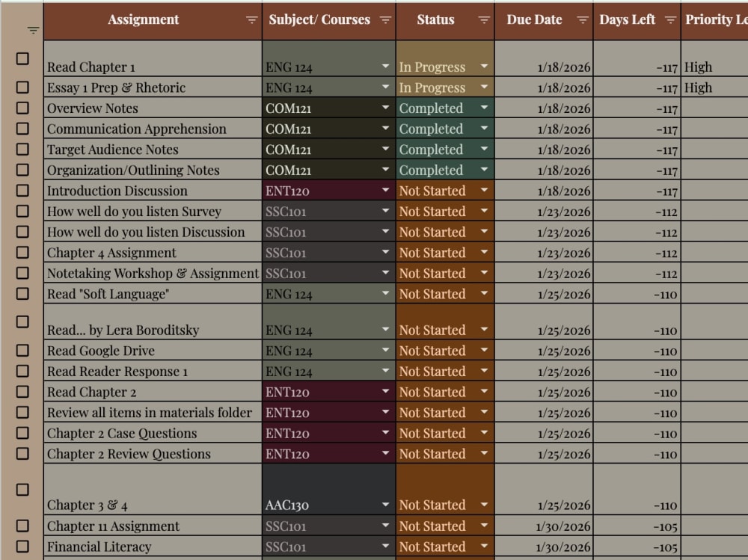Expand course dropdown for Chapter 3 & 4
The image size is (748, 560).
pos(385,504)
